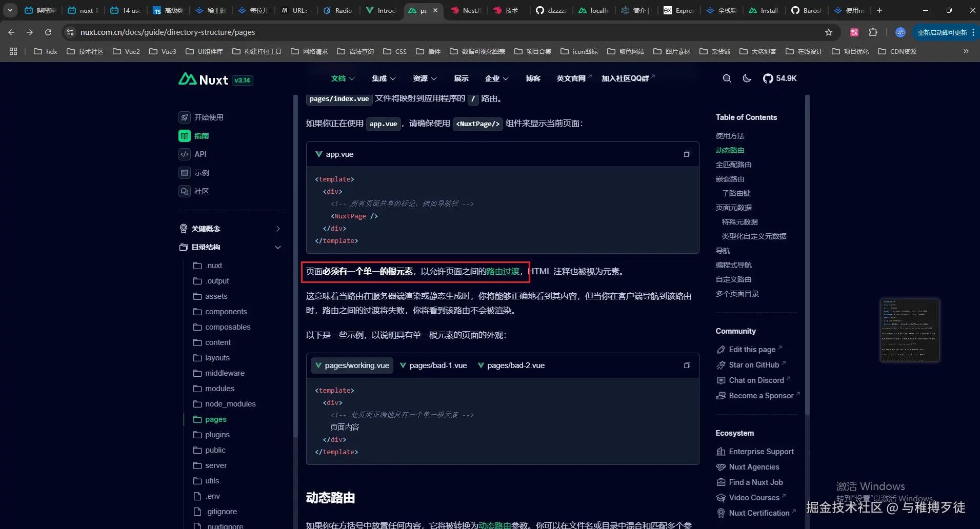Image resolution: width=980 pixels, height=529 pixels.
Task: Click the address bar URL field
Action: coord(446,32)
